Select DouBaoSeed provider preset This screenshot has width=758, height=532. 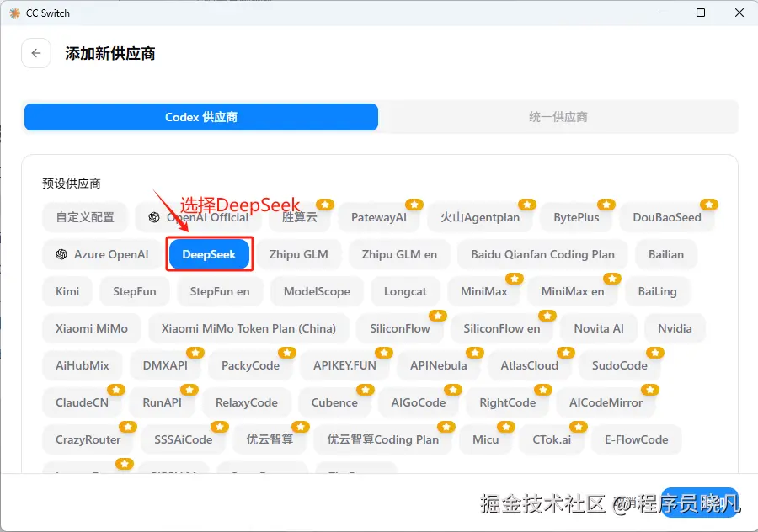pos(667,217)
